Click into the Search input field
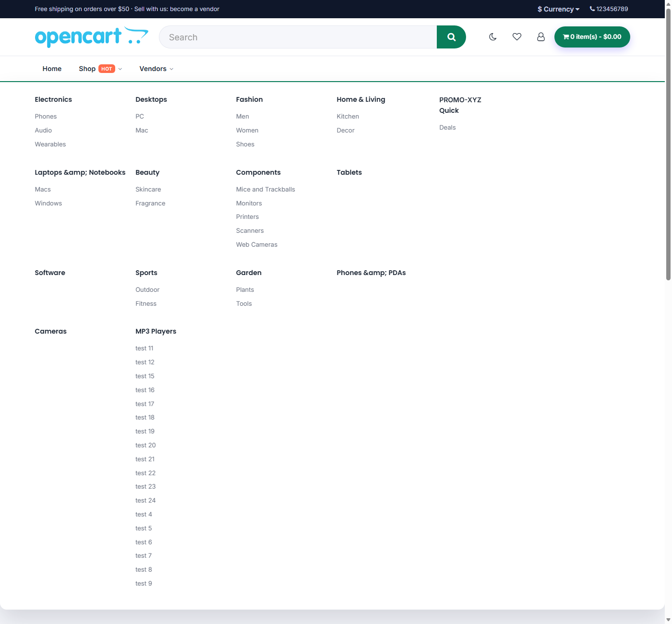Viewport: 672px width, 624px height. click(x=298, y=37)
